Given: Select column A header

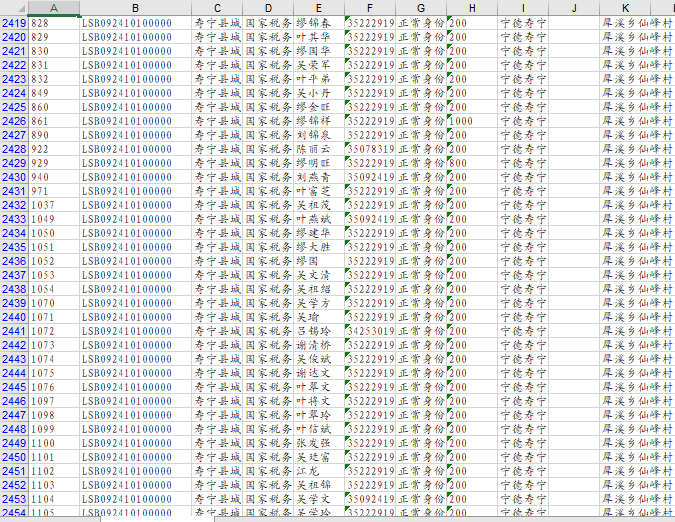Looking at the screenshot, I should 54,8.
